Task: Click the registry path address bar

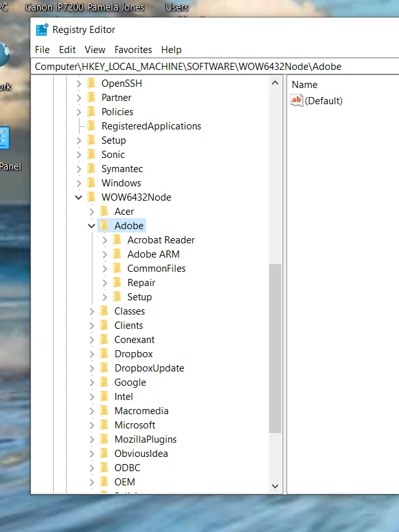Action: click(216, 67)
